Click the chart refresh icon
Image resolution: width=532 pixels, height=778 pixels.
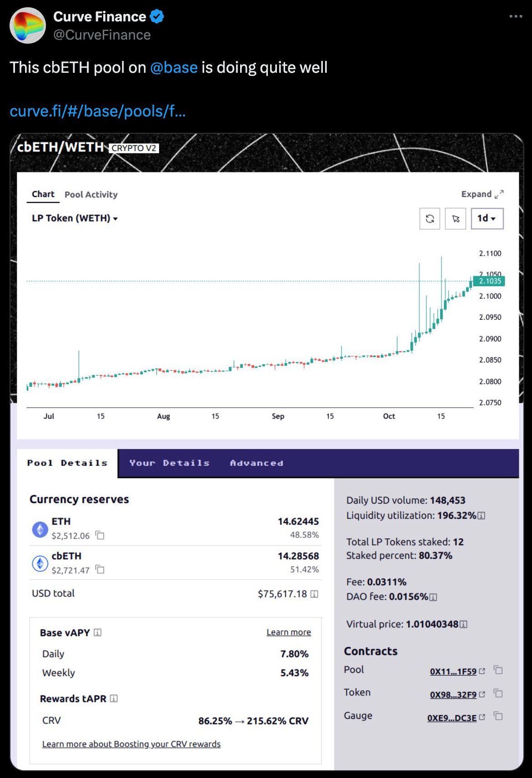[430, 219]
